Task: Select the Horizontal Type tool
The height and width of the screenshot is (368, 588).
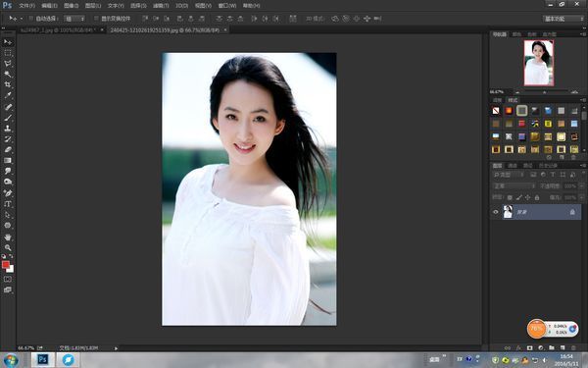Action: click(x=8, y=204)
